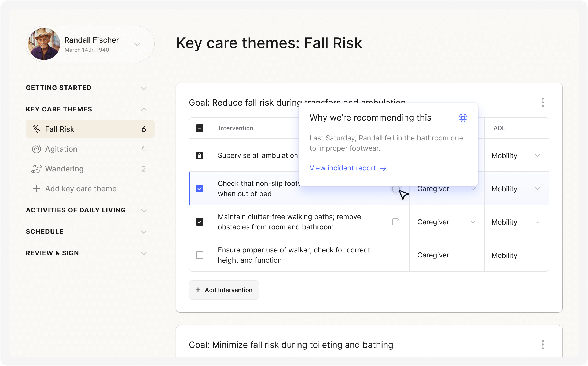Screen dimensions: 588x366
Task: Uncheck the non-slip footwear intervention checkbox
Action: coord(200,189)
